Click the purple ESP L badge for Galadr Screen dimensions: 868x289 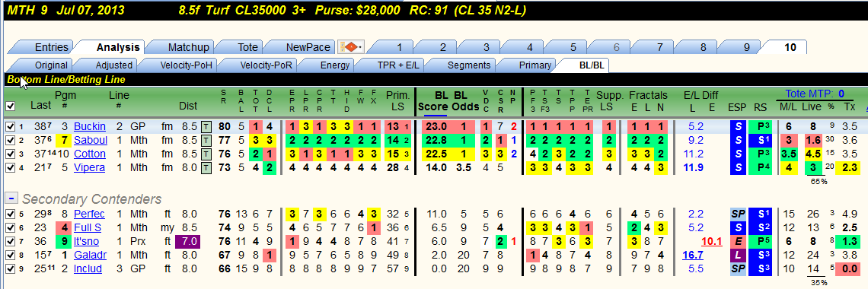click(x=738, y=255)
